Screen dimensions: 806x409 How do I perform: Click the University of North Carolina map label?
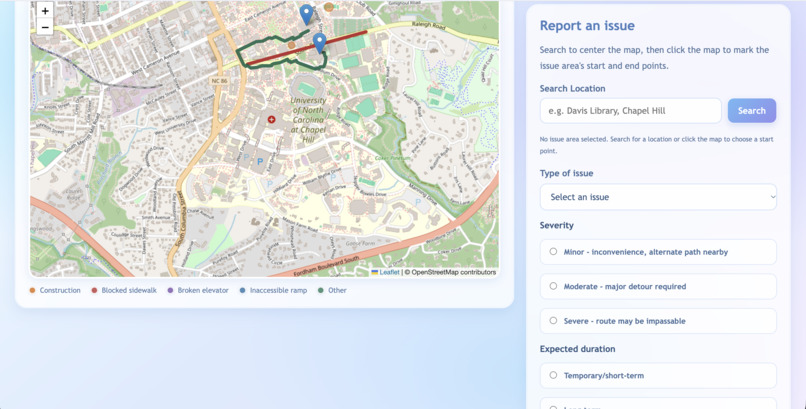point(308,120)
